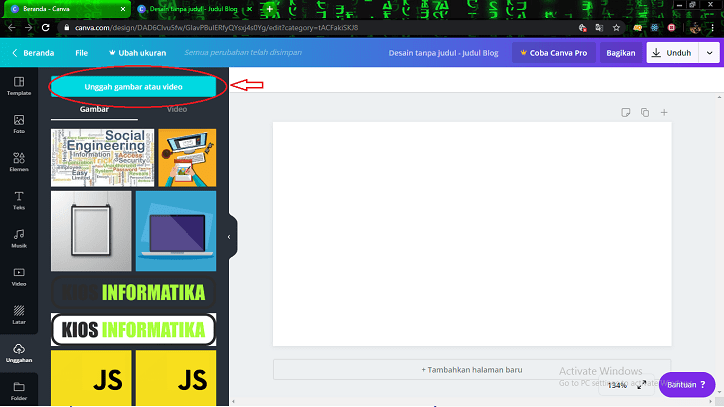The image size is (724, 407).
Task: Click the browser forward arrow
Action: (x=29, y=28)
